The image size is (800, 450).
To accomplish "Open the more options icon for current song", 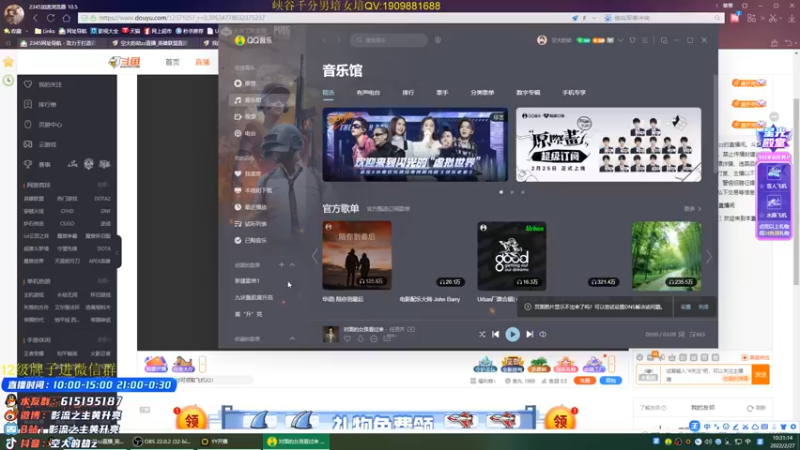I will (x=373, y=339).
